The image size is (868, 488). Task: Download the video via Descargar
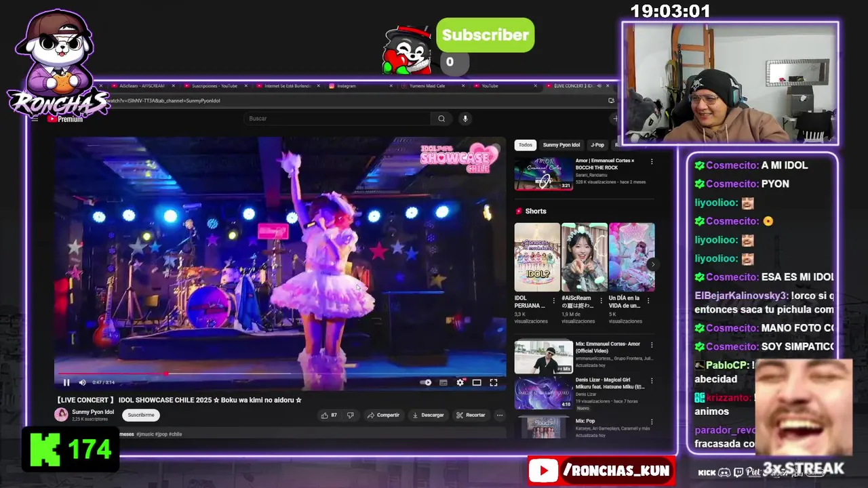click(x=428, y=415)
